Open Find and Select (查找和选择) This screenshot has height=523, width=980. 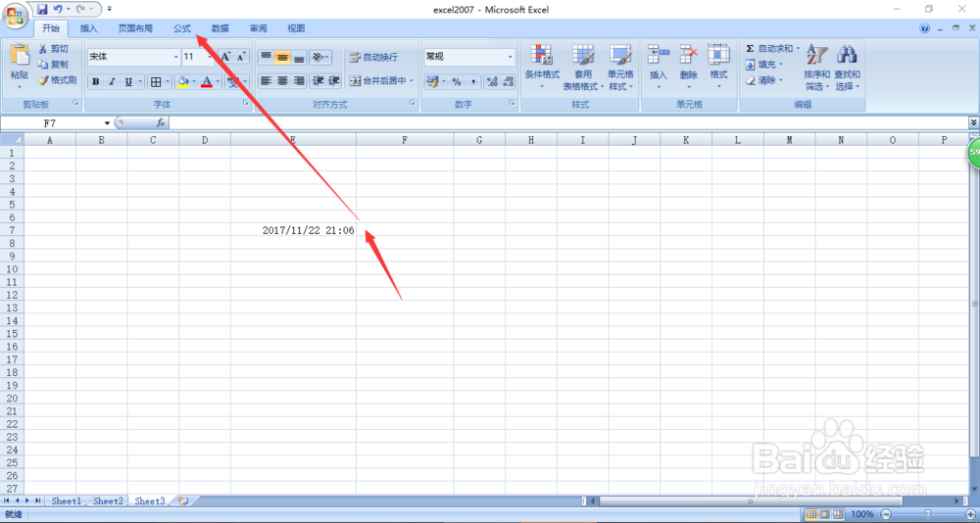point(847,68)
